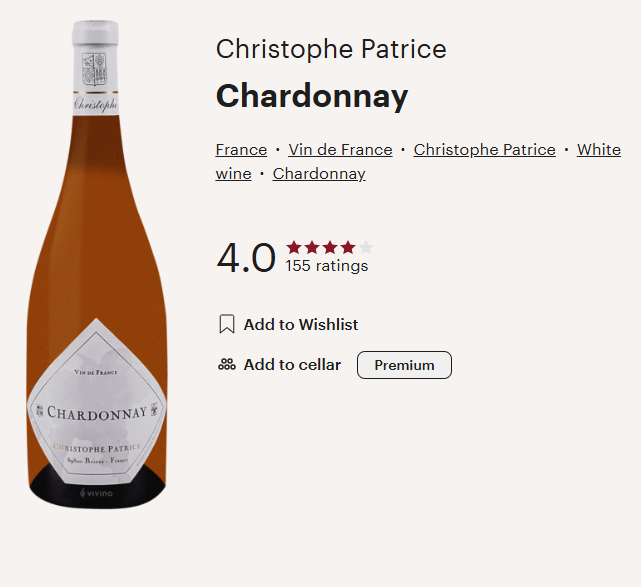Screen dimensions: 641x587
Task: Click the bookmark icon beside Add to Wishlist
Action: pyautogui.click(x=227, y=324)
